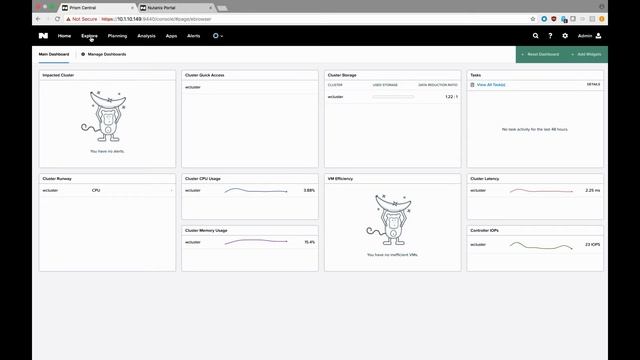This screenshot has width=640, height=360.
Task: Reload the page with the refresh button
Action: coord(57,19)
